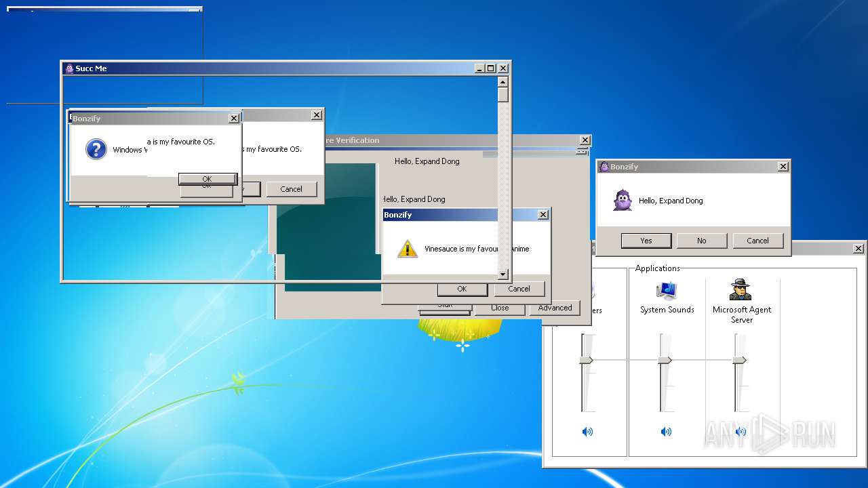Viewport: 868px width, 488px height.
Task: Click the 'Applications' group label in mixer
Action: (658, 268)
